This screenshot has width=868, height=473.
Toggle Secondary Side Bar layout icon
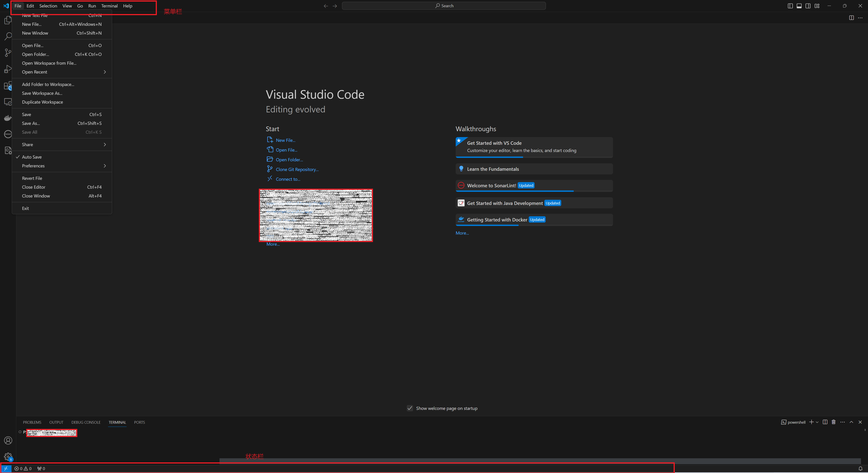point(808,6)
